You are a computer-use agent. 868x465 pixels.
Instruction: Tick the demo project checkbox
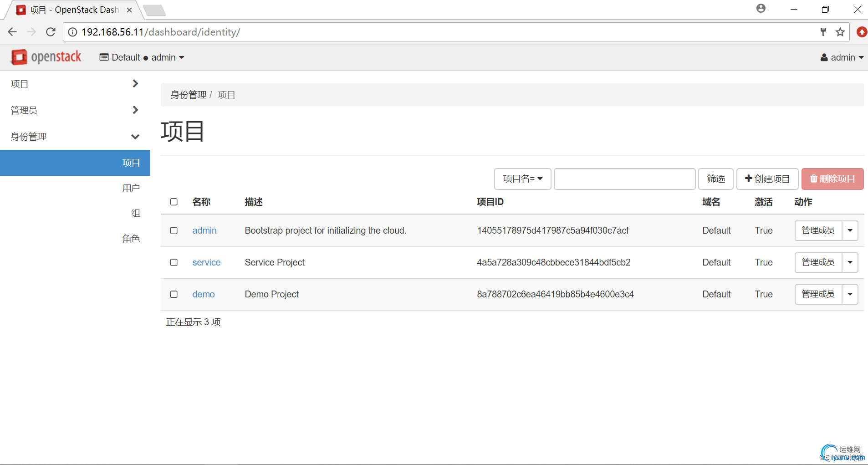point(174,294)
